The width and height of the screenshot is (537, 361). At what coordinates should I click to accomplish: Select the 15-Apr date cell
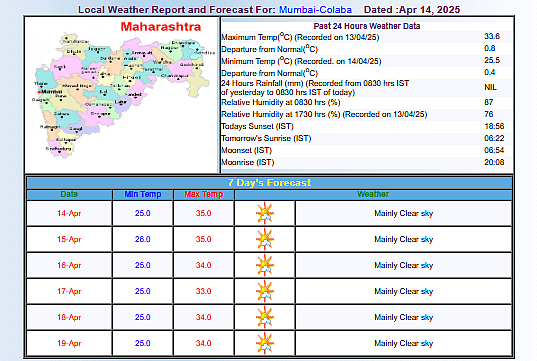point(69,239)
